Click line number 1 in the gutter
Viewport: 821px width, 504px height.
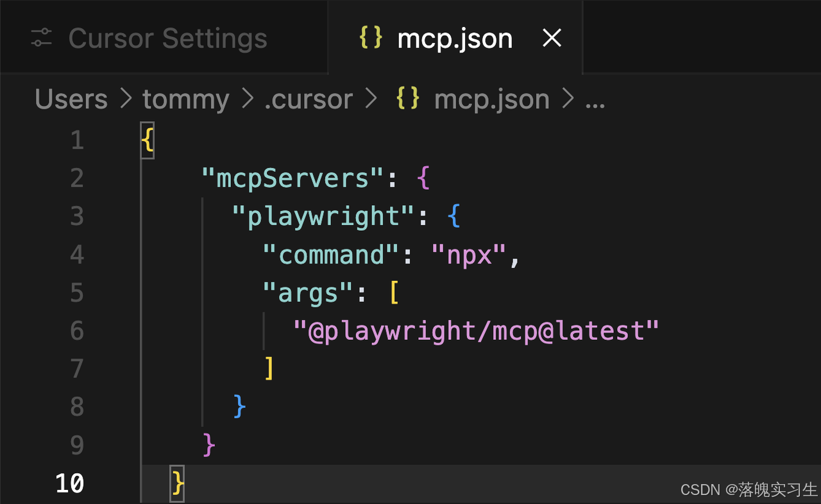[77, 140]
